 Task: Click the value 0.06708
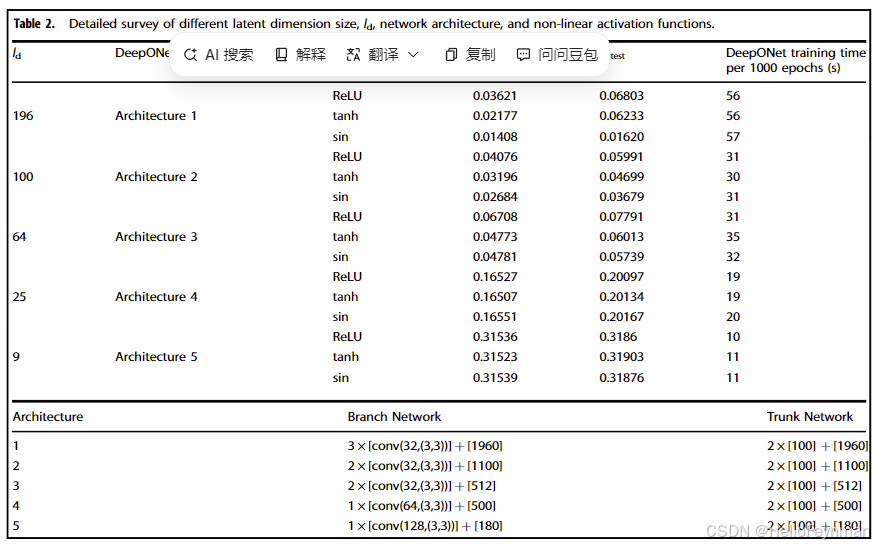tap(495, 217)
